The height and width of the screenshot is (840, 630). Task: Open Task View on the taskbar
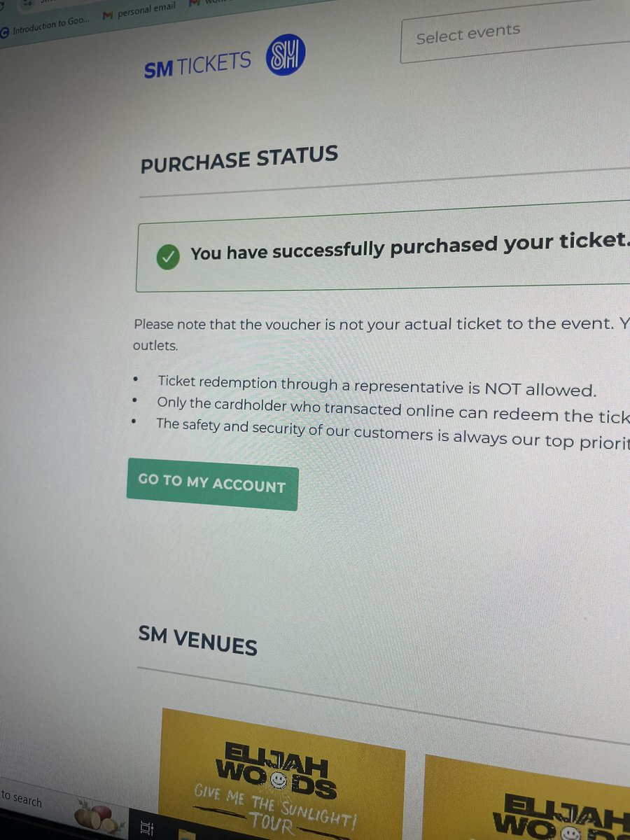coord(146,829)
